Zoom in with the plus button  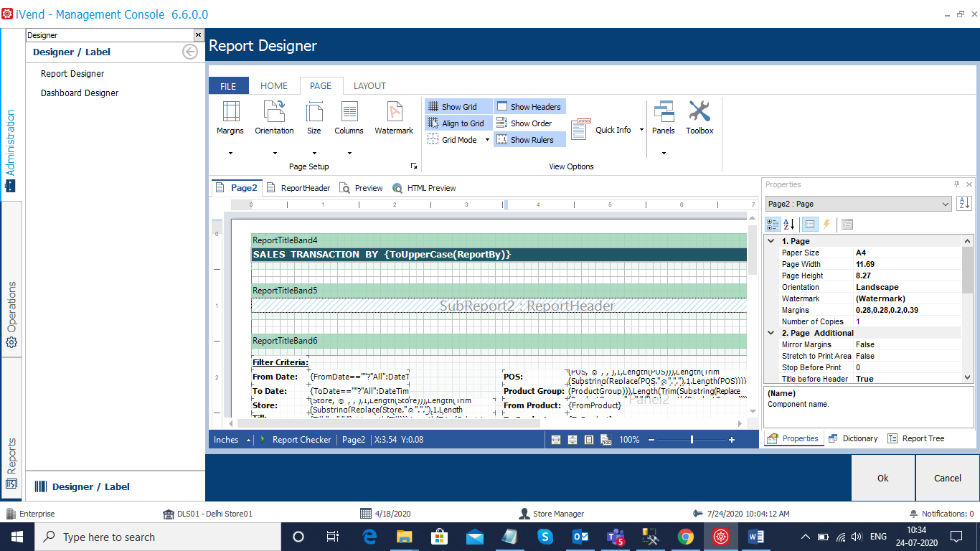click(732, 440)
